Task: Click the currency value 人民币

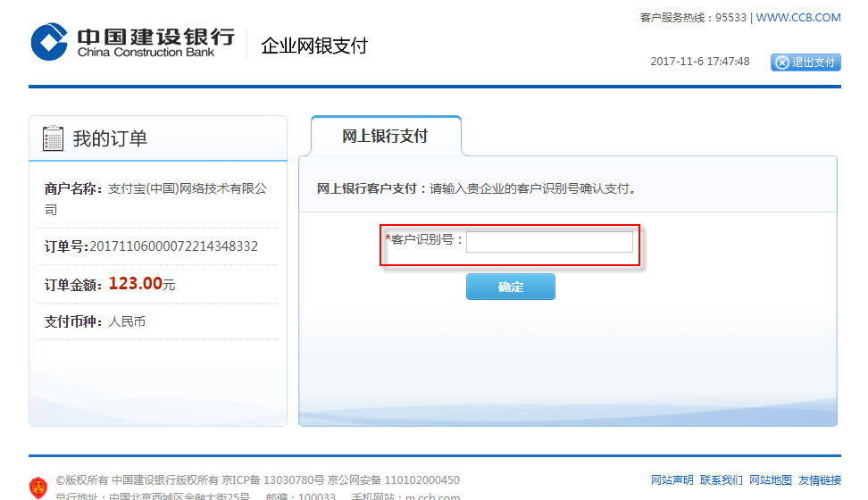Action: [x=127, y=321]
